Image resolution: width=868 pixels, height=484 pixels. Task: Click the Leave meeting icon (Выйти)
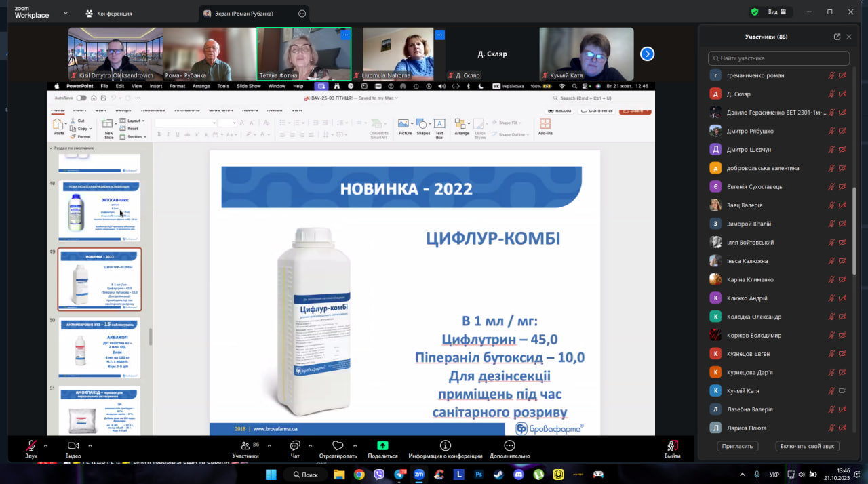pos(672,445)
